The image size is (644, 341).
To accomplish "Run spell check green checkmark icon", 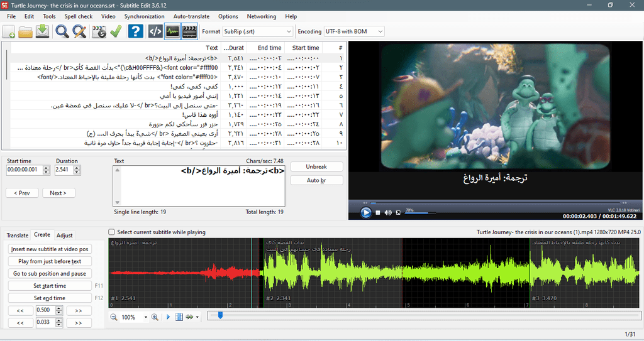I will click(116, 31).
